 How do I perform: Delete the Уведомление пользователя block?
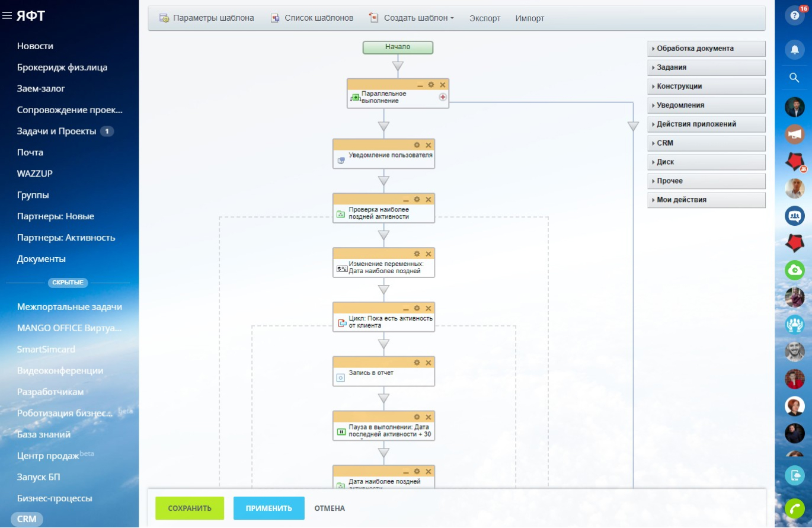tap(429, 145)
